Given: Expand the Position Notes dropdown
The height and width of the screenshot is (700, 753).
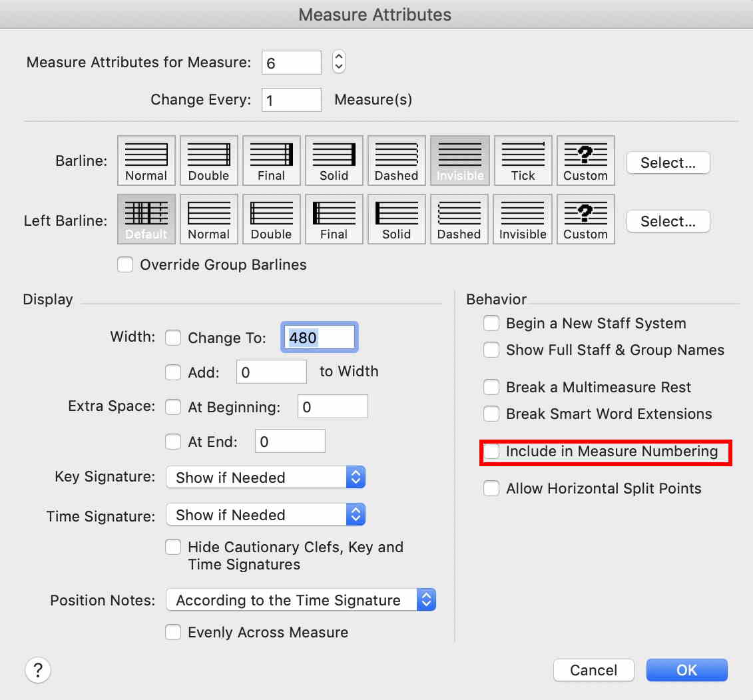Looking at the screenshot, I should click(300, 600).
